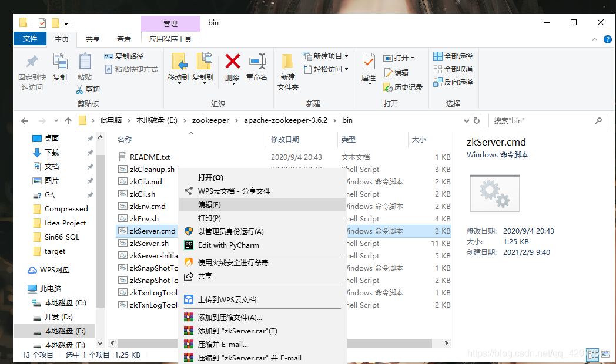The width and height of the screenshot is (616, 364).
Task: Switch to the Share ribbon tab
Action: 93,39
